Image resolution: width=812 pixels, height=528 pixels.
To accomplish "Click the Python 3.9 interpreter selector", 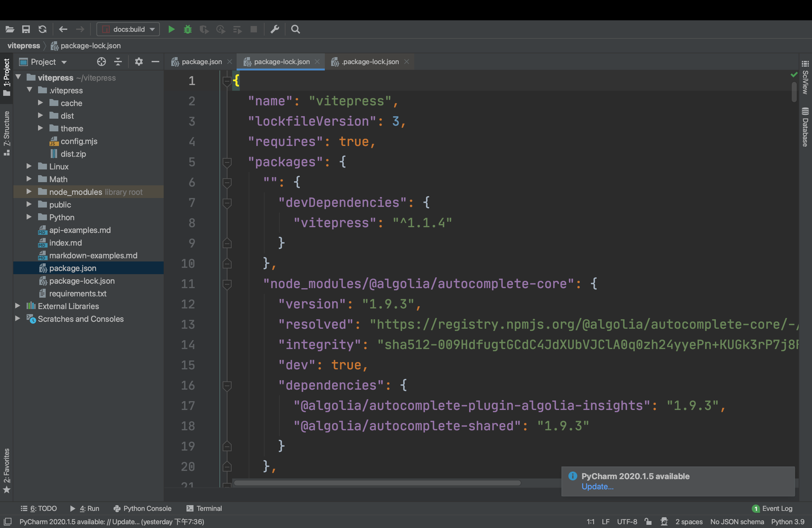I will tap(788, 522).
